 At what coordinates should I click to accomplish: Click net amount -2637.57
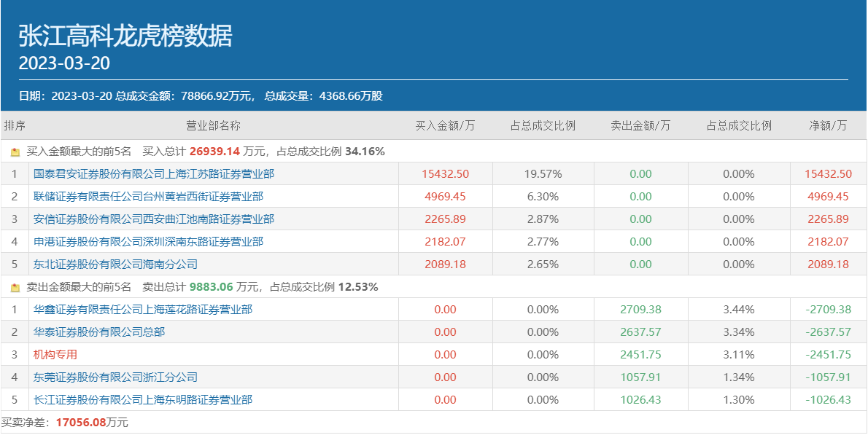coord(828,332)
